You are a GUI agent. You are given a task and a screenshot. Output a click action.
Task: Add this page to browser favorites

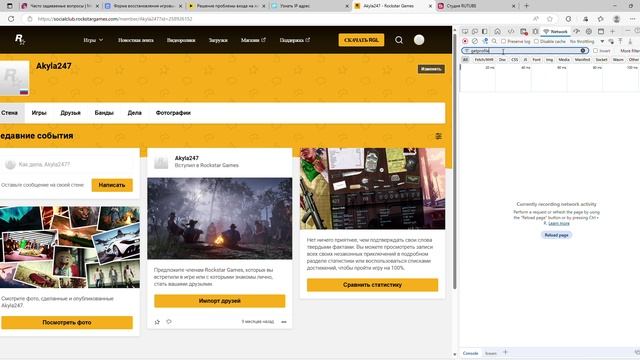coord(550,19)
